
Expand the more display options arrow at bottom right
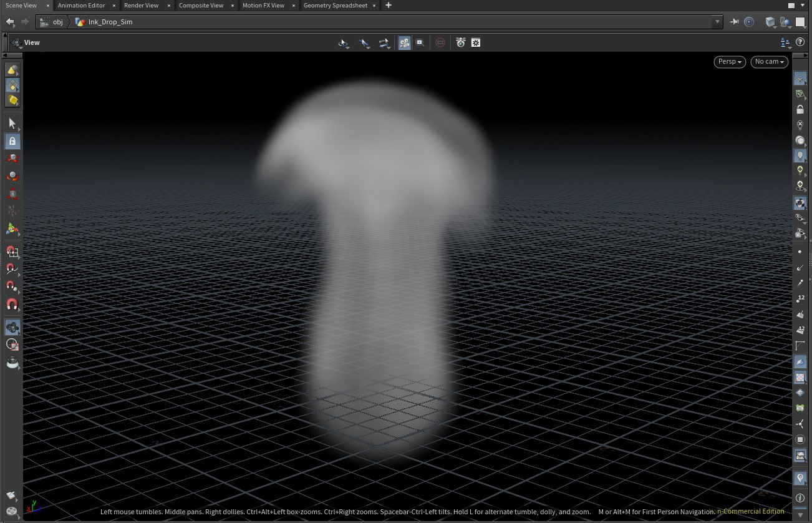click(x=800, y=515)
